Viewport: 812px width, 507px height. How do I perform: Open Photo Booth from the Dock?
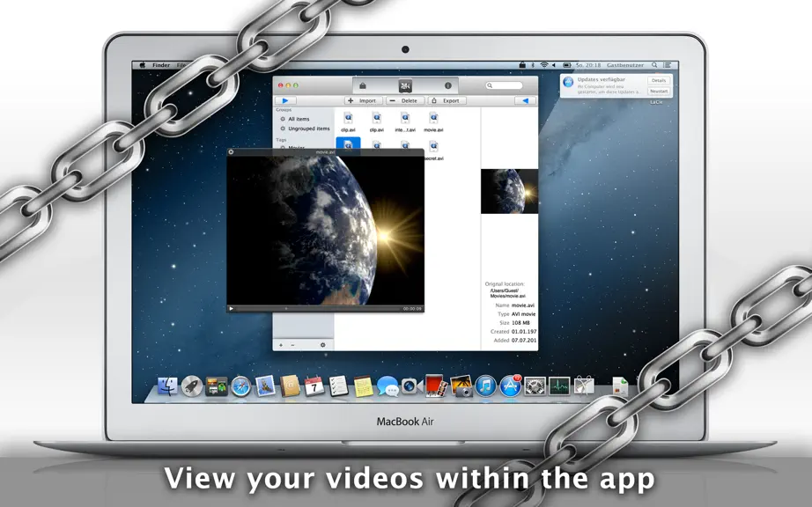click(436, 386)
